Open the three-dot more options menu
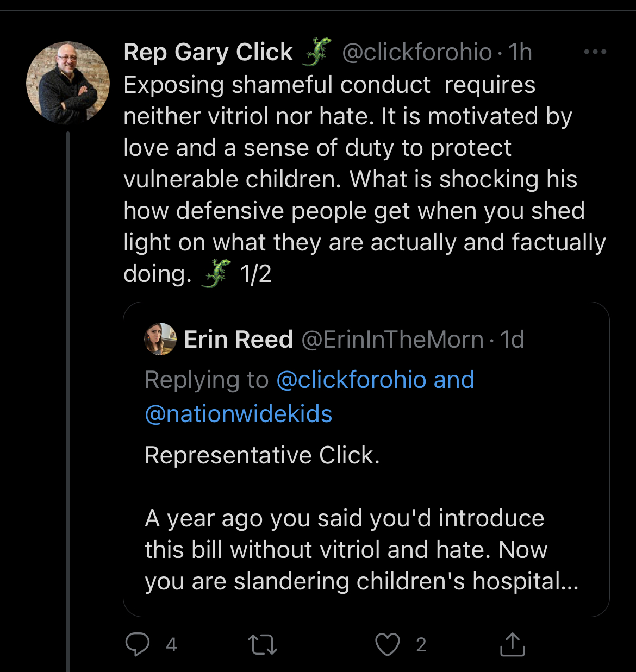 [595, 52]
